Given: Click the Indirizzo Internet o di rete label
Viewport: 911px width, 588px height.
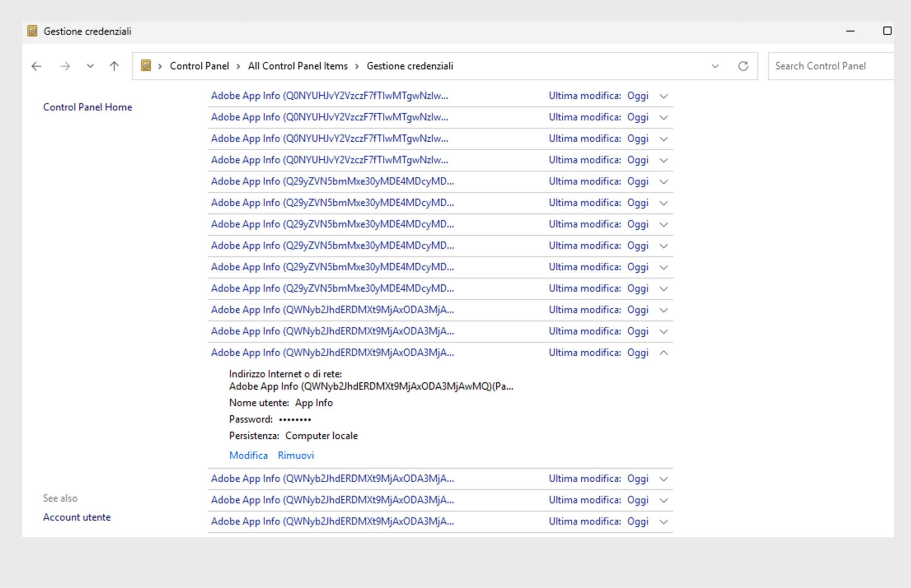Looking at the screenshot, I should click(285, 374).
